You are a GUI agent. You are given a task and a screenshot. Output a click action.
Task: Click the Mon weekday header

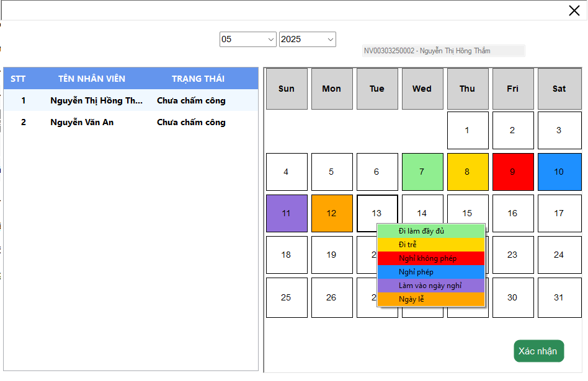[332, 89]
